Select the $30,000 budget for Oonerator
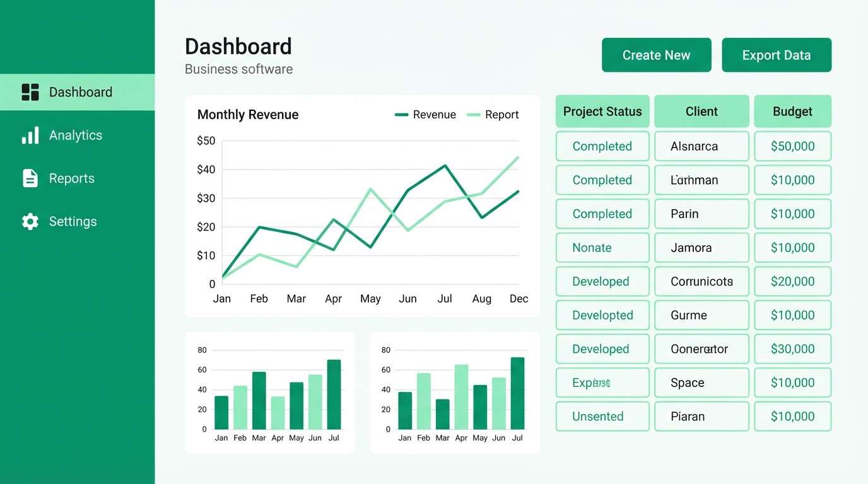This screenshot has height=484, width=868. (x=792, y=349)
